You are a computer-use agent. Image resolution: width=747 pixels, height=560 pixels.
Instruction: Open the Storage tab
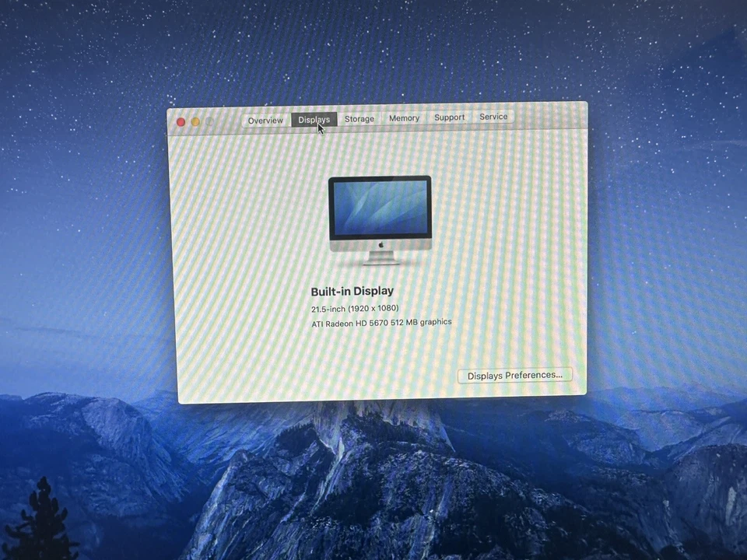359,119
